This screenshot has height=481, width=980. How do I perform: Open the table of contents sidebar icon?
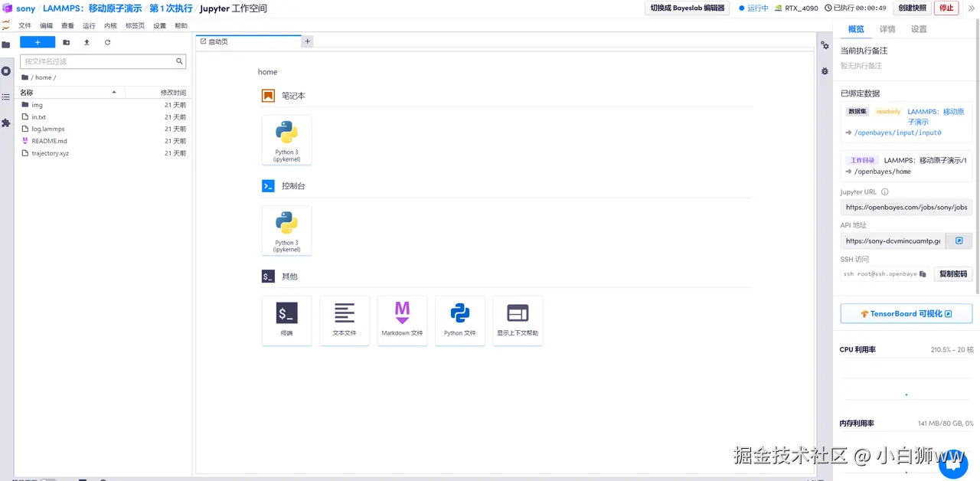[6, 97]
